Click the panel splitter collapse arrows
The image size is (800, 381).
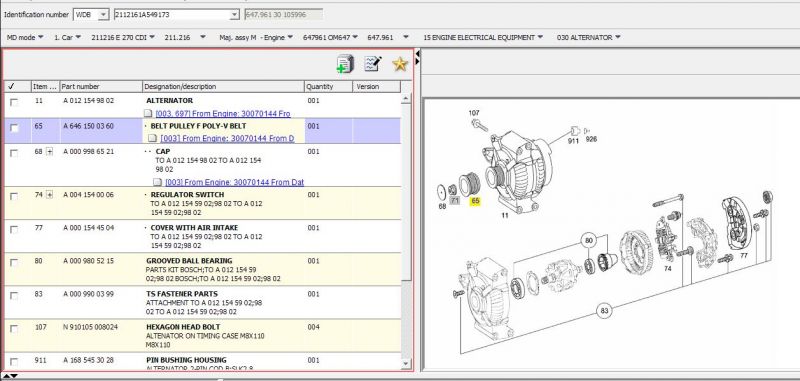point(417,57)
